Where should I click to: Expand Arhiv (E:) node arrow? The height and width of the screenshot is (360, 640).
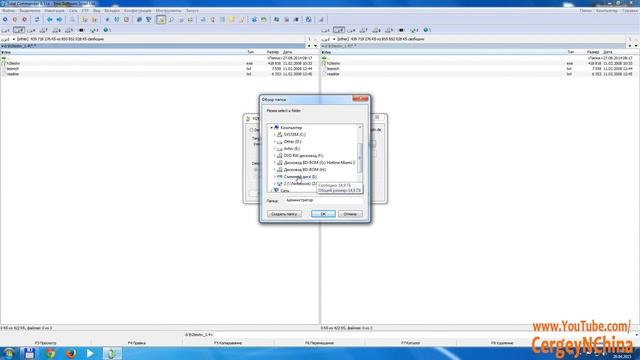coord(275,149)
